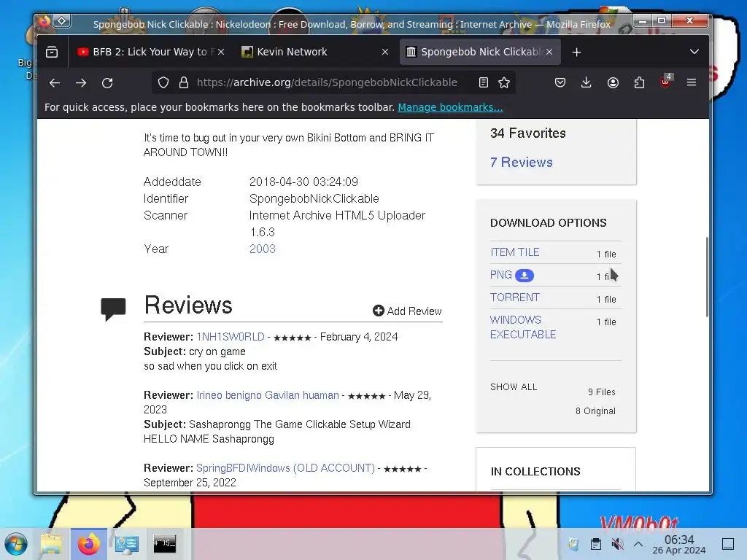Click the WINDOWS EXECUTABLE download option
747x560 pixels.
(522, 327)
